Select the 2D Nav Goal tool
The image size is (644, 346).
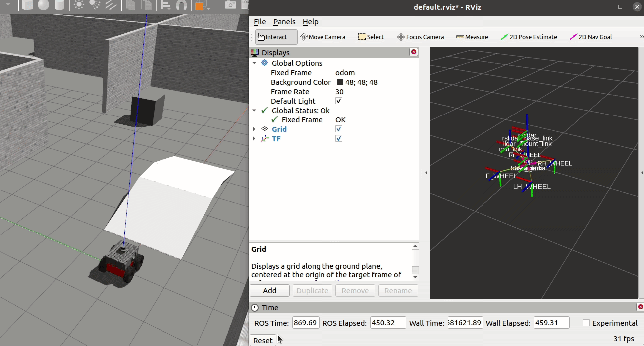[x=591, y=37]
